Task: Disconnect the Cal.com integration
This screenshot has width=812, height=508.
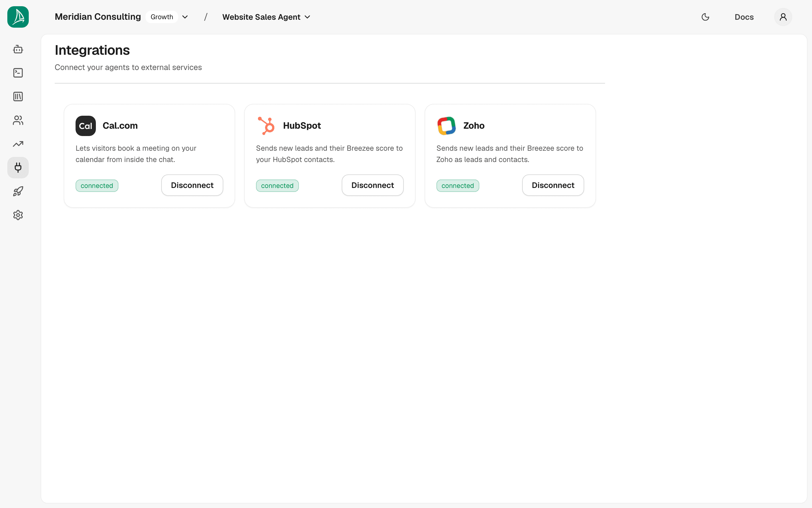Action: 192,185
